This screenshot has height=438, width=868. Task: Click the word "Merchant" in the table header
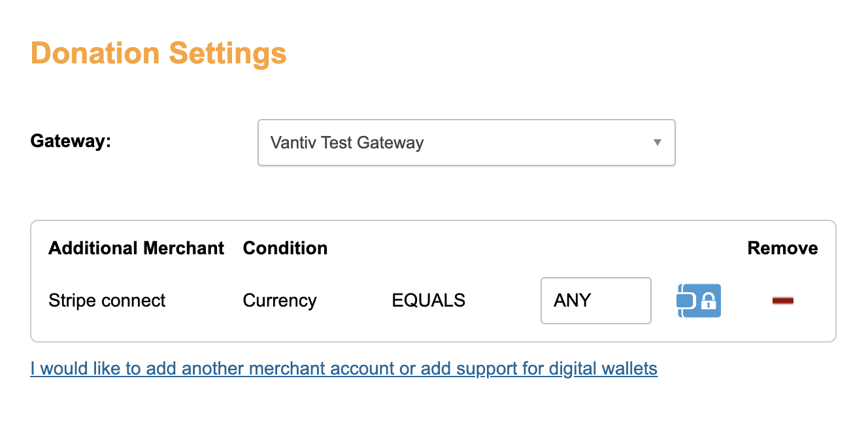point(184,248)
